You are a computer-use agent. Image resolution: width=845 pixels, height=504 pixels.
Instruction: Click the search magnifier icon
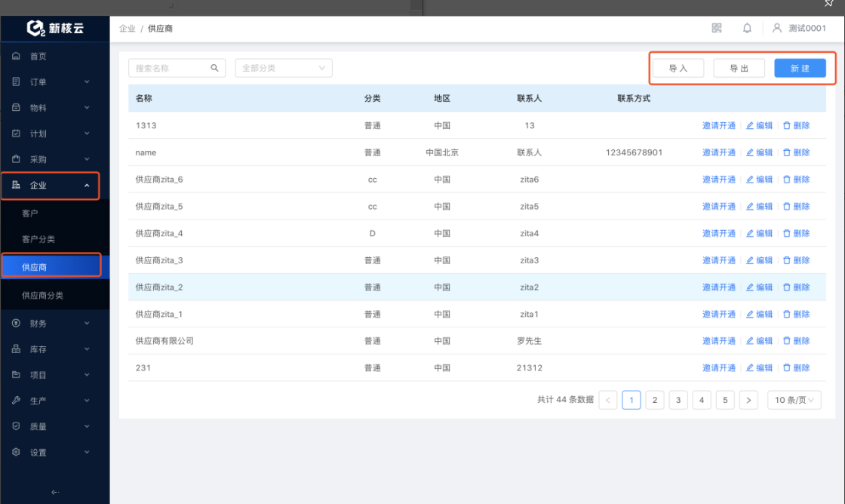click(x=214, y=68)
